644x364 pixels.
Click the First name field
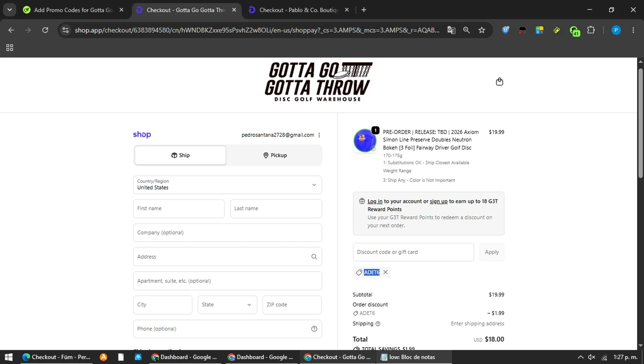coord(179,208)
